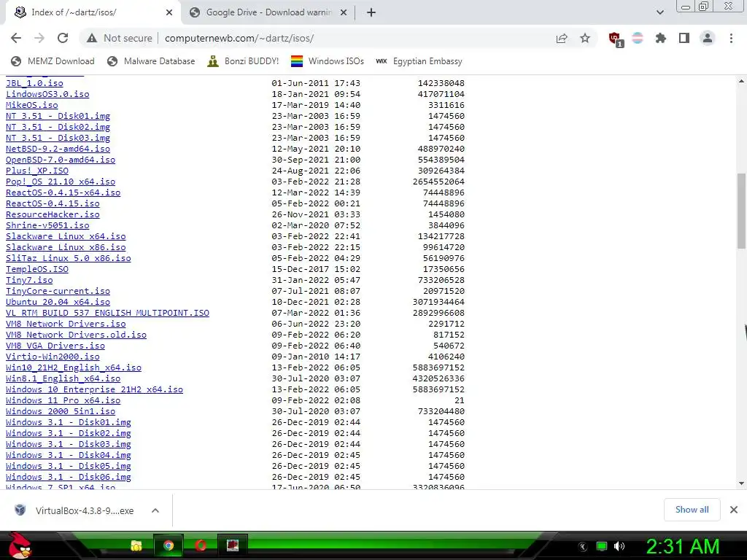Viewport: 747px width, 560px height.
Task: Click the browser forward arrow
Action: [39, 38]
